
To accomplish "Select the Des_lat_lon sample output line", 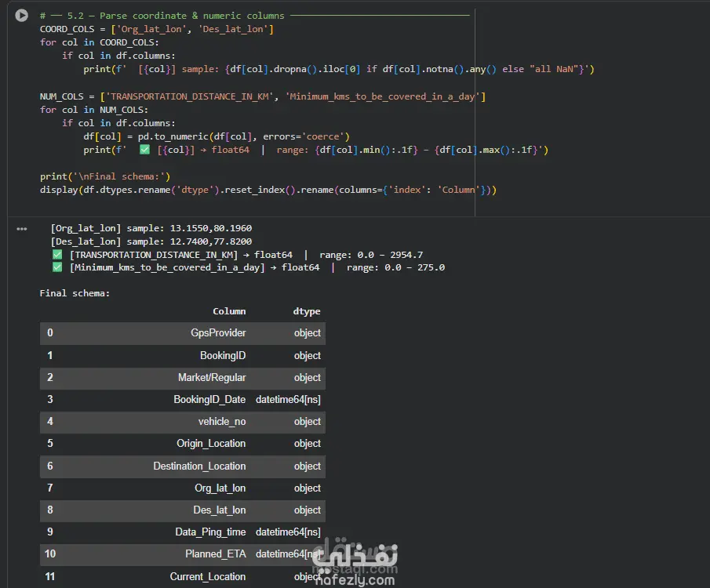I will (151, 241).
